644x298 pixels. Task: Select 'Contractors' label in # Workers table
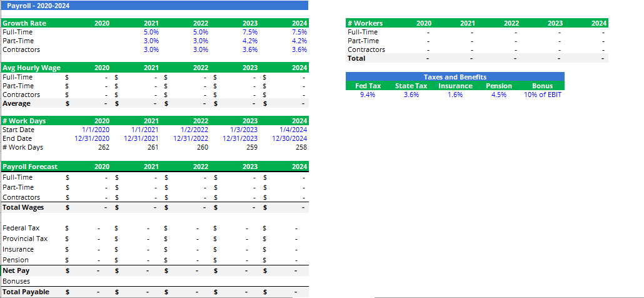pos(366,49)
